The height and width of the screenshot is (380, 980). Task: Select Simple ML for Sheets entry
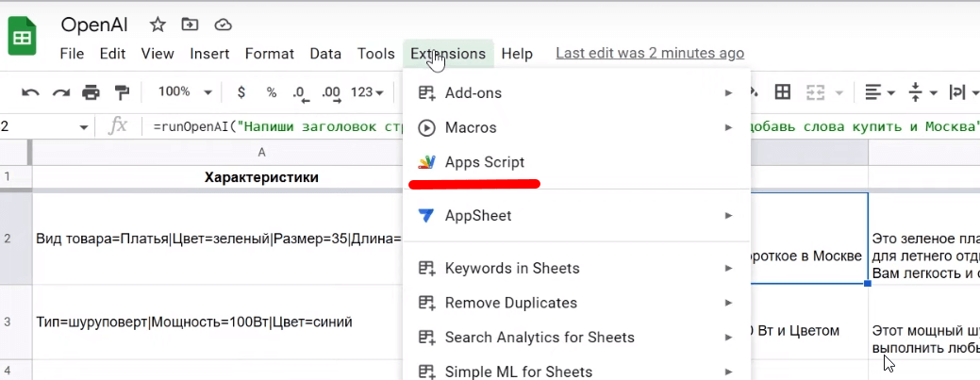[x=575, y=372]
